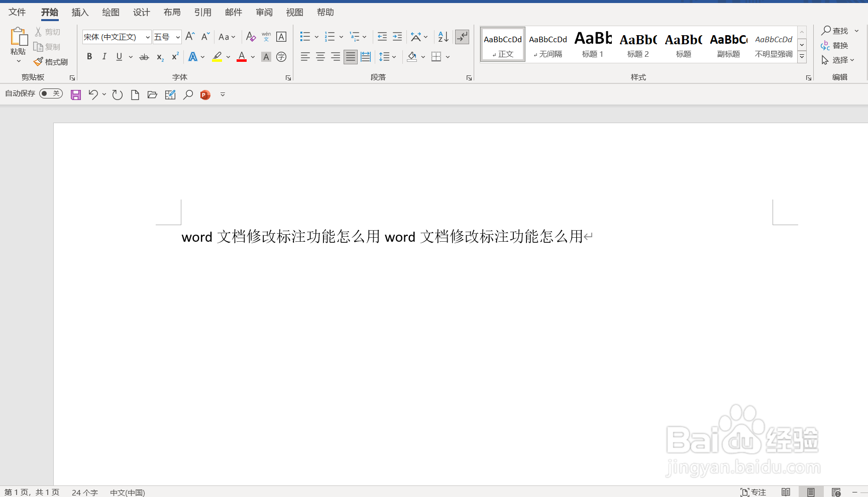Click the Find button
Viewport: 868px width, 497px height.
coord(835,31)
